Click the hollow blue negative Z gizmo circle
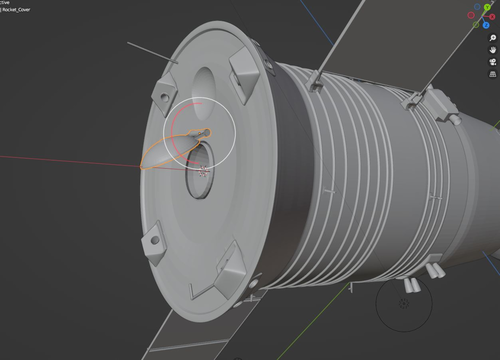Screen dimensions: 500x360 click(477, 7)
